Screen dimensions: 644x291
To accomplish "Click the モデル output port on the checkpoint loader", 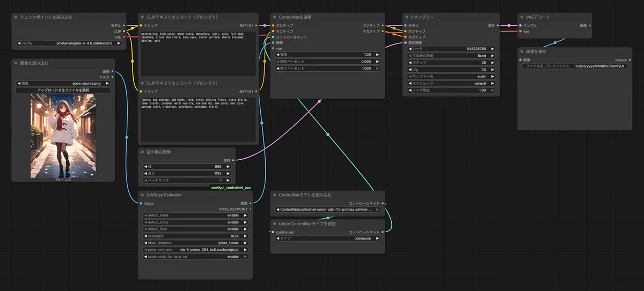I will pos(124,25).
